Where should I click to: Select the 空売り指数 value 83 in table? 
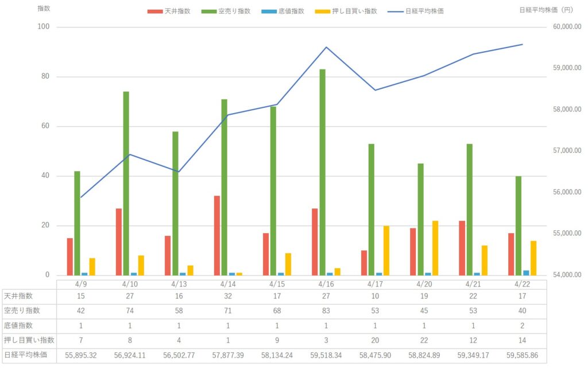(326, 311)
